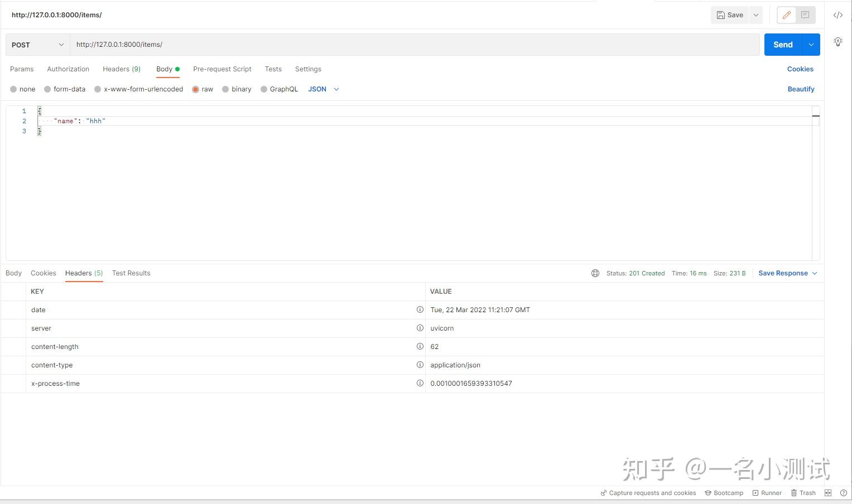Open the JSON body format dropdown
The width and height of the screenshot is (852, 504).
(324, 89)
